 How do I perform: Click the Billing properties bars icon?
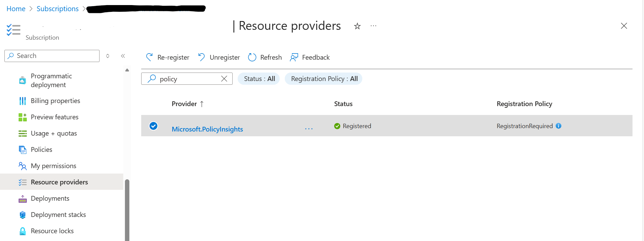click(x=23, y=101)
